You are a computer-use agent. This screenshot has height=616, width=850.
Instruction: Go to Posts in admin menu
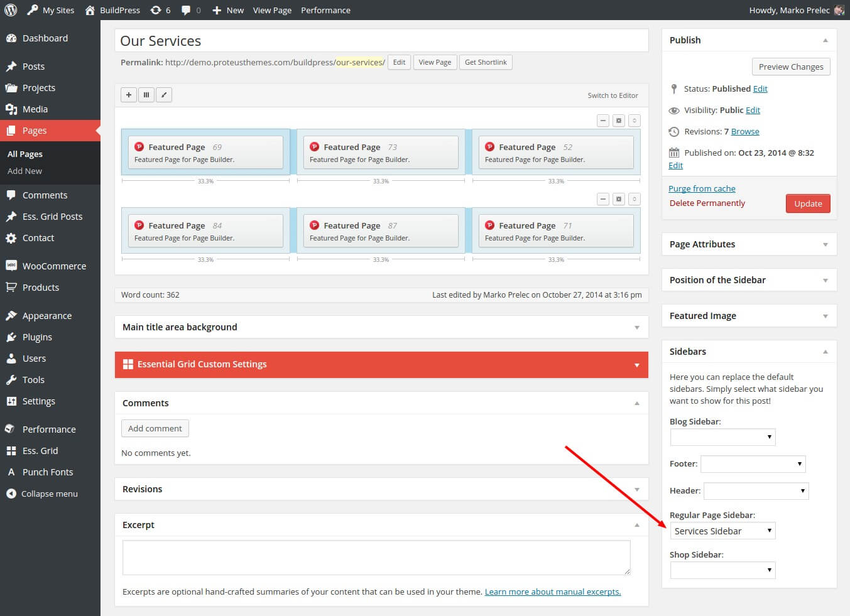click(x=50, y=67)
